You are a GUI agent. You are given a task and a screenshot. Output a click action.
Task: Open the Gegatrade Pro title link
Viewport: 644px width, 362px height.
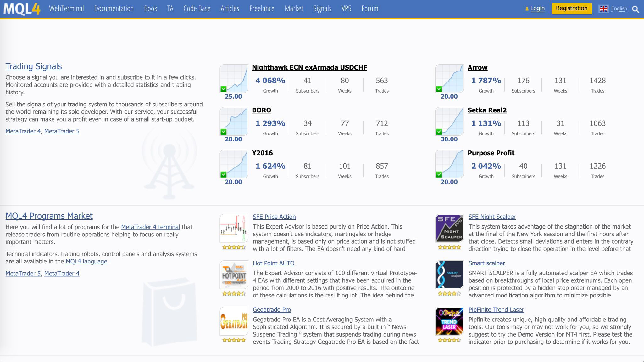tap(272, 310)
